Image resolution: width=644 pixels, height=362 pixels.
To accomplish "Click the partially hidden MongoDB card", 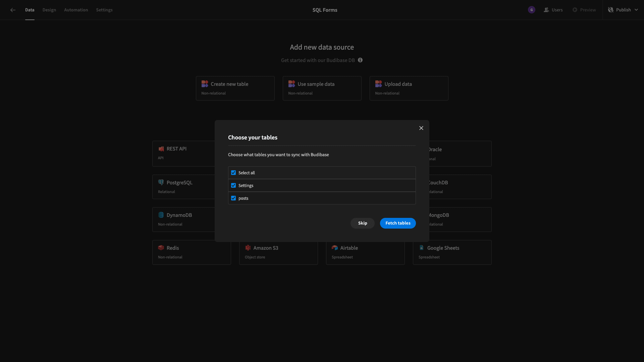I will point(460,220).
